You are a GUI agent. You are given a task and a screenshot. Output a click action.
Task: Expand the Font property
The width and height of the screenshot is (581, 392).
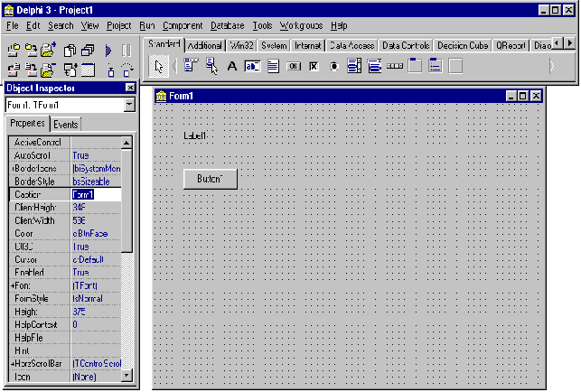point(13,285)
